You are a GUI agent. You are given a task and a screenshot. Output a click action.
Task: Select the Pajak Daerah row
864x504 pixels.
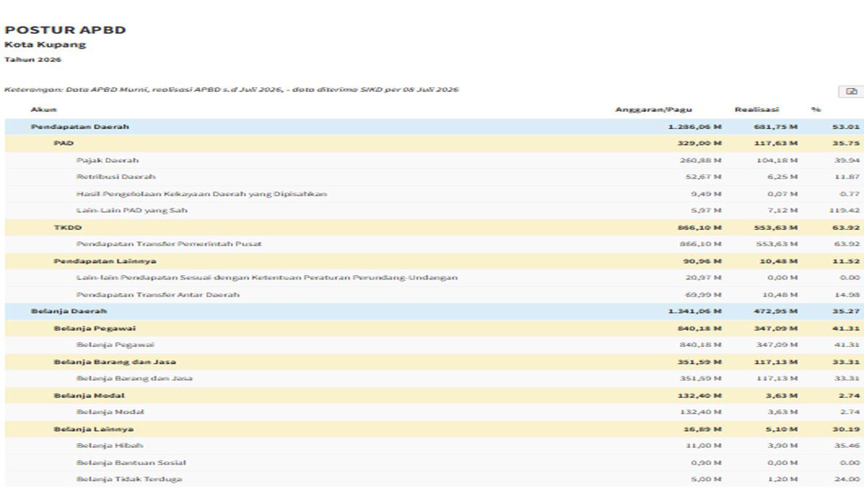(x=434, y=161)
